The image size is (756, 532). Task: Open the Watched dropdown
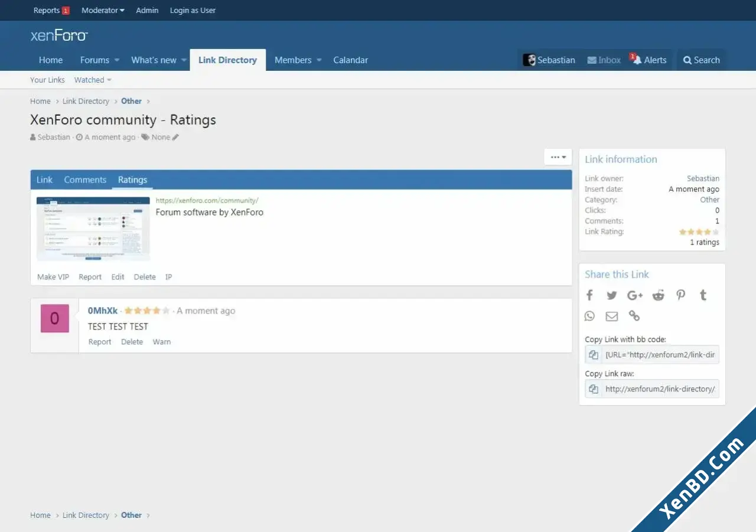tap(92, 80)
